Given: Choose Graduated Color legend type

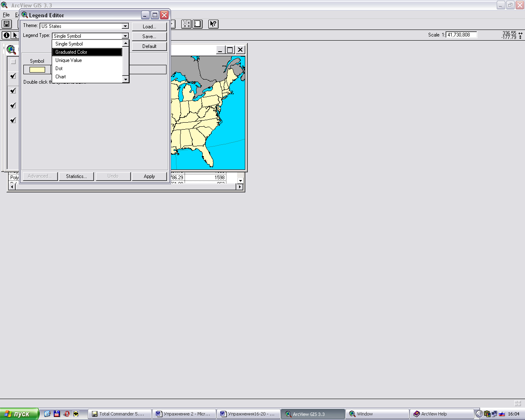Looking at the screenshot, I should click(x=87, y=52).
